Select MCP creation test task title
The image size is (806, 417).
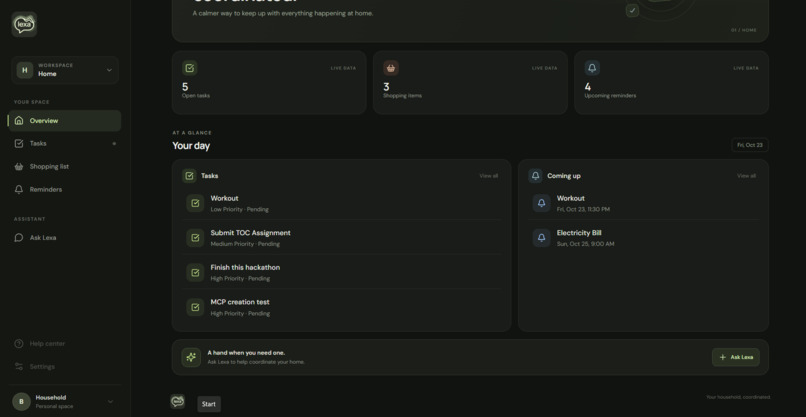coord(240,302)
